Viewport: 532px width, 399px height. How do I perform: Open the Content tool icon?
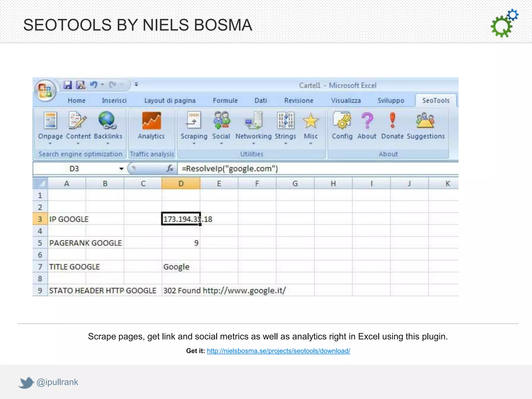[x=77, y=121]
